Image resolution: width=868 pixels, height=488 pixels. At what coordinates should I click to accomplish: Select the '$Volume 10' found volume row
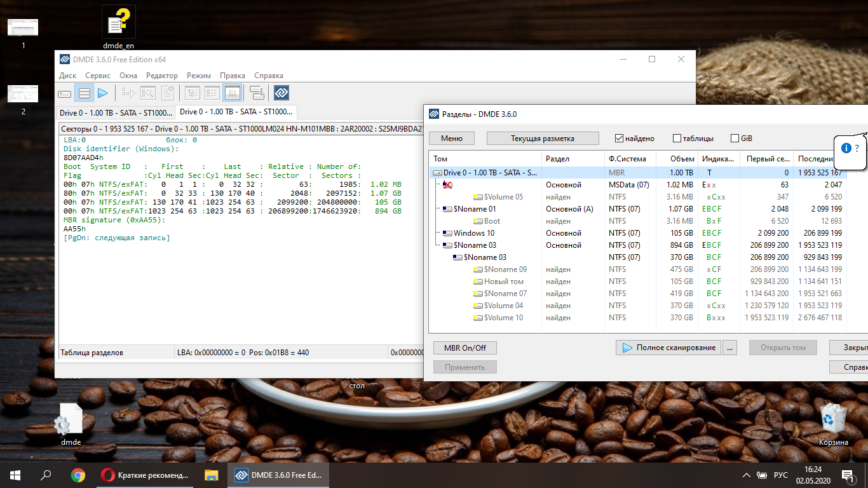click(638, 318)
